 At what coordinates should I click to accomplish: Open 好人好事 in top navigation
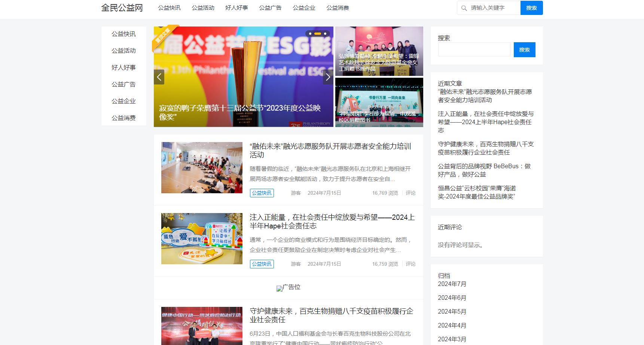(236, 8)
